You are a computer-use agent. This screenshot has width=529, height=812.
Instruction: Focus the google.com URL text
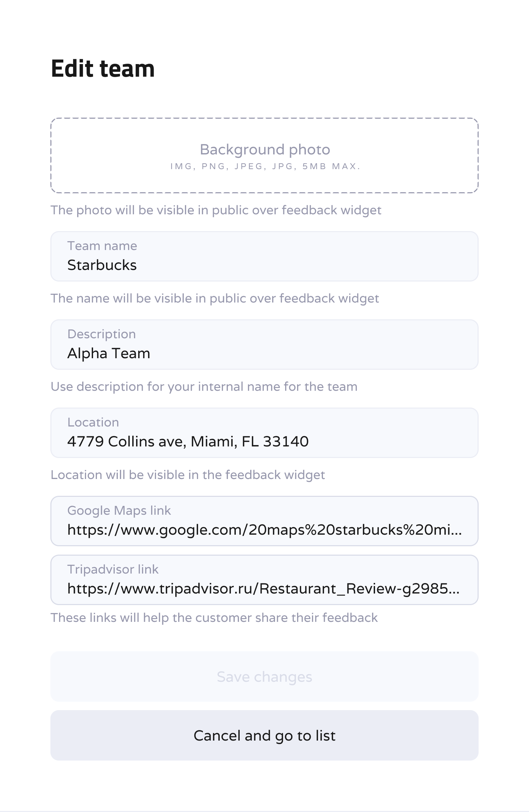(x=264, y=530)
